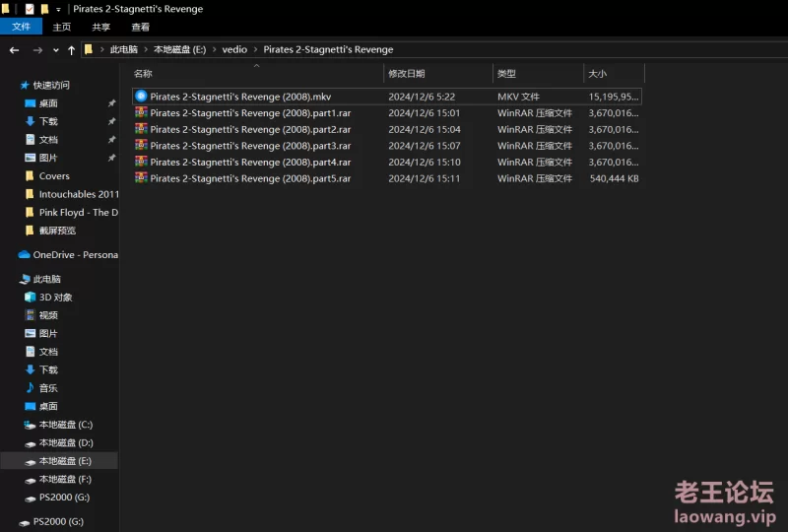Select 此电脑 in the navigation tree
788x532 pixels.
(46, 279)
